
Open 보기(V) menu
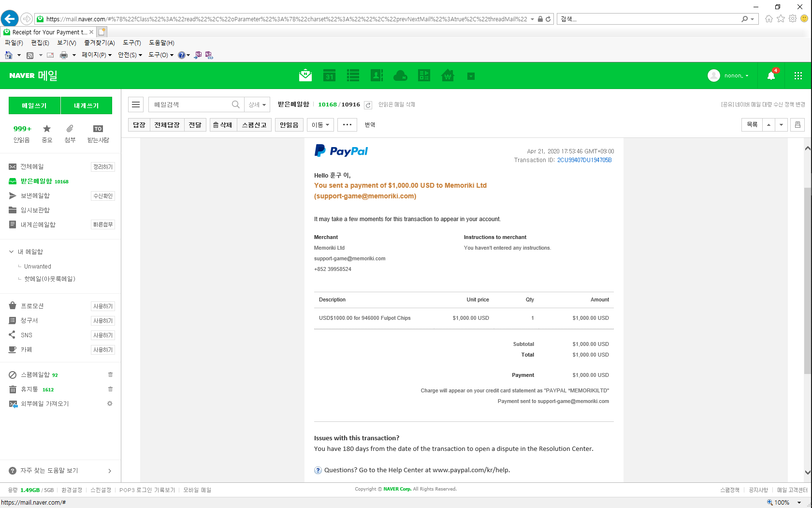[x=67, y=43]
